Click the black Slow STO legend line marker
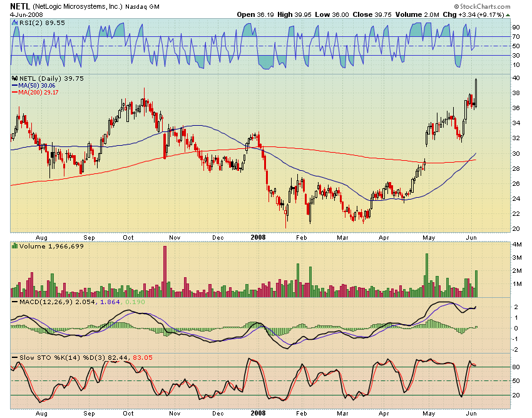Screen dimensions: 532x418 [x=15, y=357]
